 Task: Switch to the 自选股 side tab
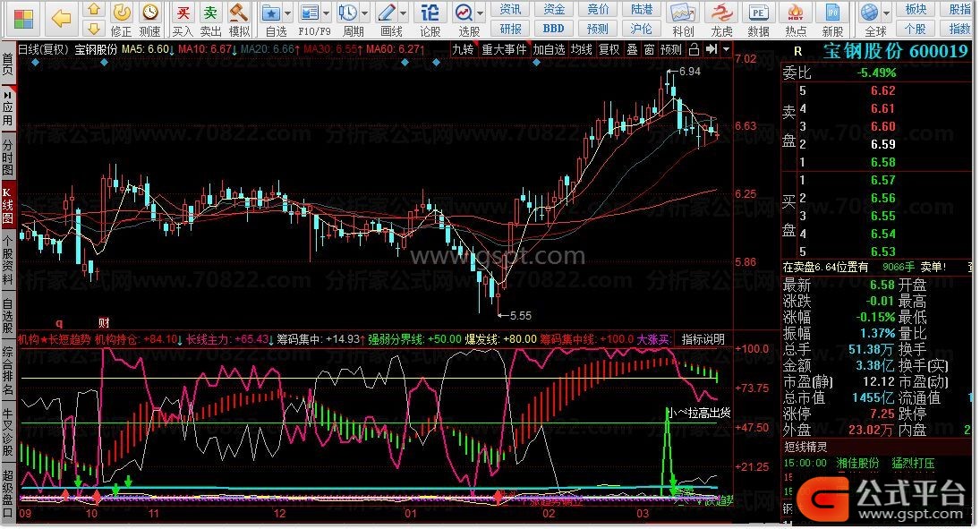pyautogui.click(x=7, y=316)
